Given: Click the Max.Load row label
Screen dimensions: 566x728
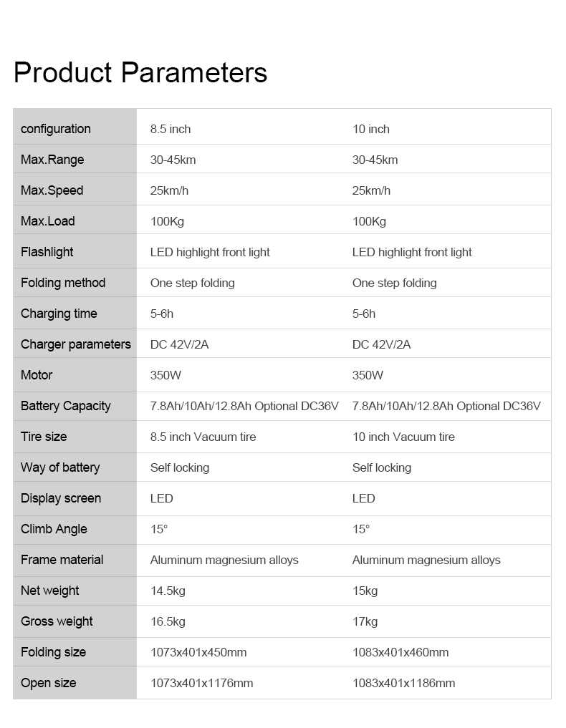Looking at the screenshot, I should tap(48, 221).
